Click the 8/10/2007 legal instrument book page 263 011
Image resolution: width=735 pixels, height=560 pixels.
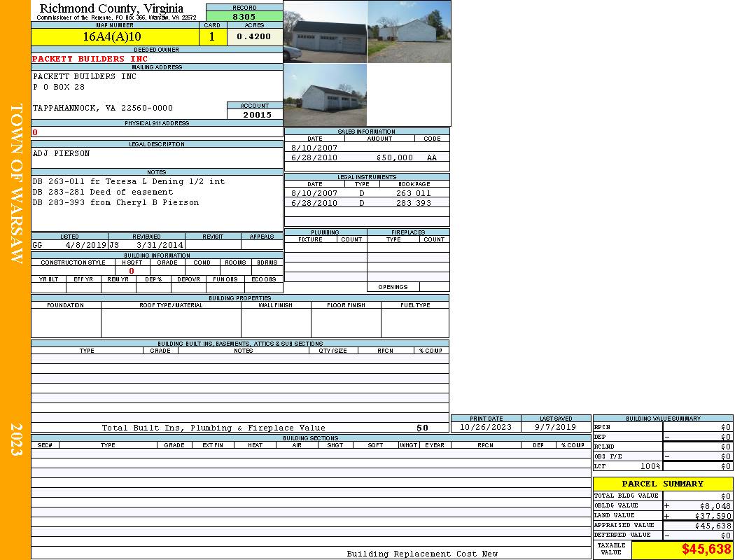coord(413,193)
